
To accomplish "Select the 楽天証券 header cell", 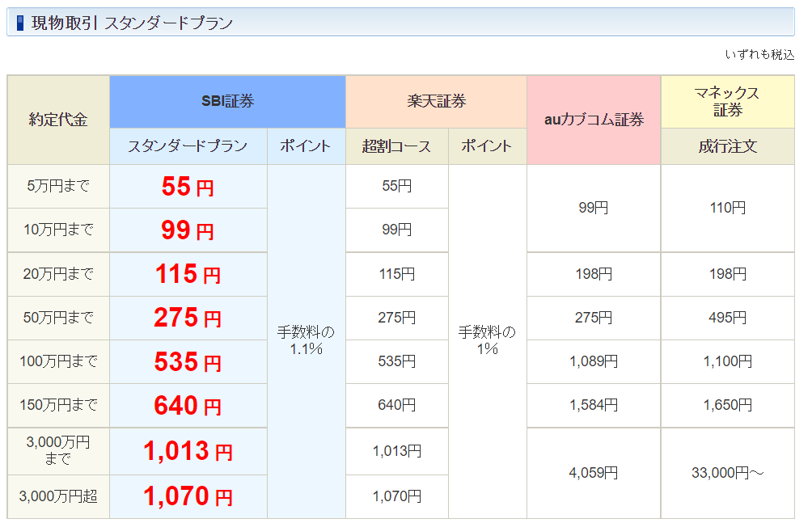I will [436, 102].
